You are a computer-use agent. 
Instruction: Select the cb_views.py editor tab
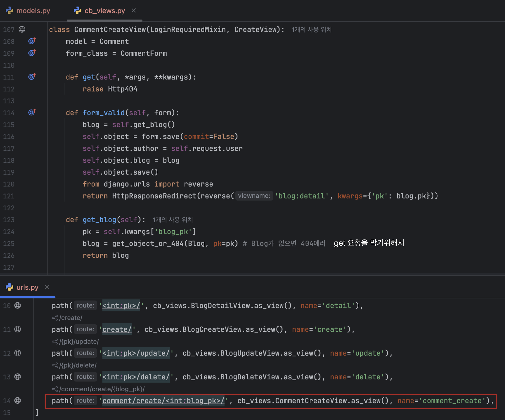[104, 11]
